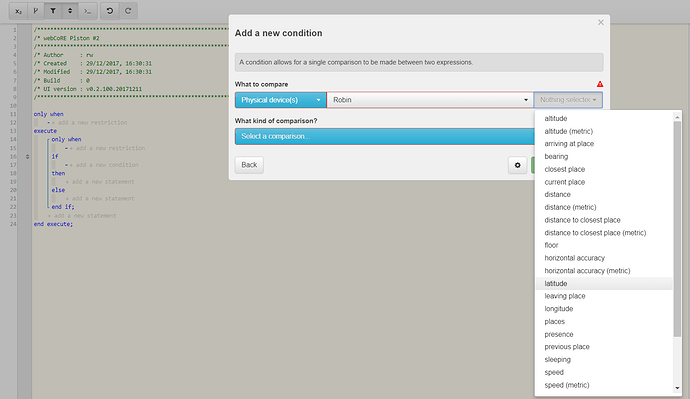Viewport: 690px width, 399px height.
Task: Open the Select a comparison dropdown
Action: (x=385, y=136)
